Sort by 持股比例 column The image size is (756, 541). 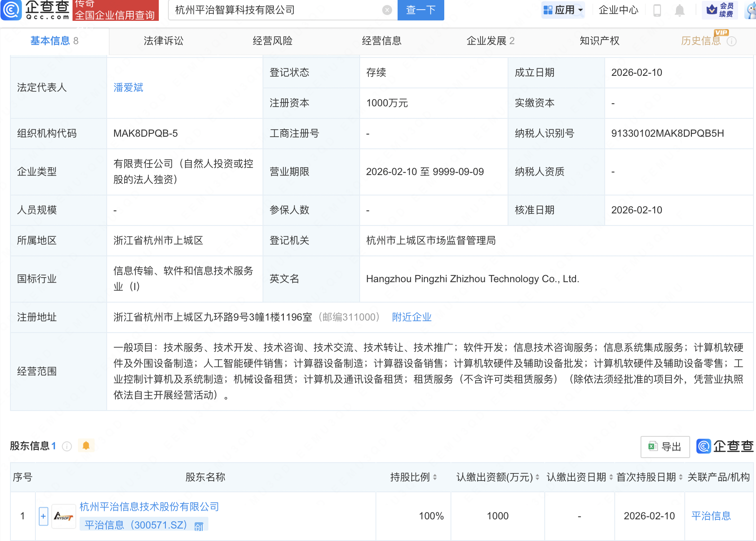pos(435,477)
